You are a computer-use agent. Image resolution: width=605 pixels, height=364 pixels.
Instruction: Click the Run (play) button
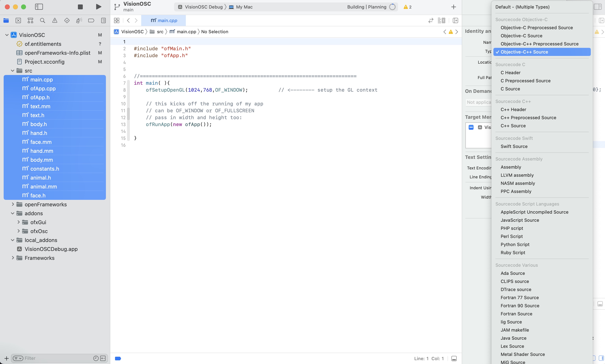[98, 7]
